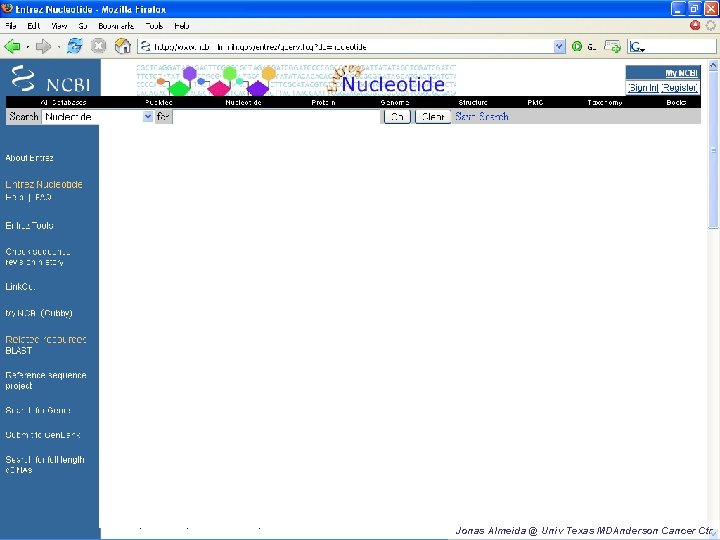This screenshot has width=720, height=540.
Task: Open the Tools menu
Action: (x=154, y=26)
